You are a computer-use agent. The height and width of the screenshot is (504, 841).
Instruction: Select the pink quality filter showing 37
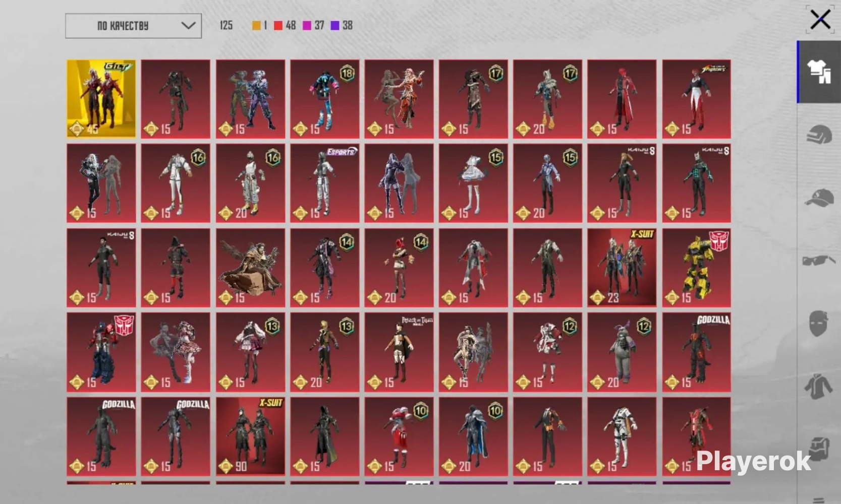click(x=313, y=25)
